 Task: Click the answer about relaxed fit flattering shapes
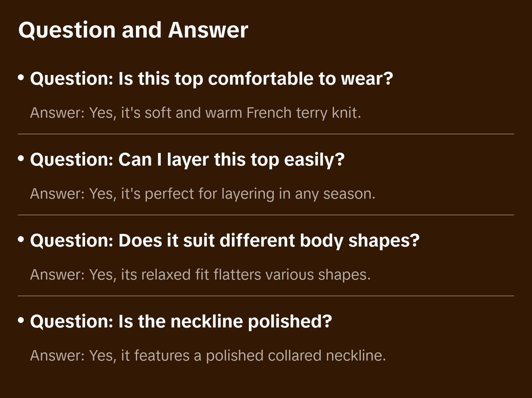pyautogui.click(x=200, y=275)
